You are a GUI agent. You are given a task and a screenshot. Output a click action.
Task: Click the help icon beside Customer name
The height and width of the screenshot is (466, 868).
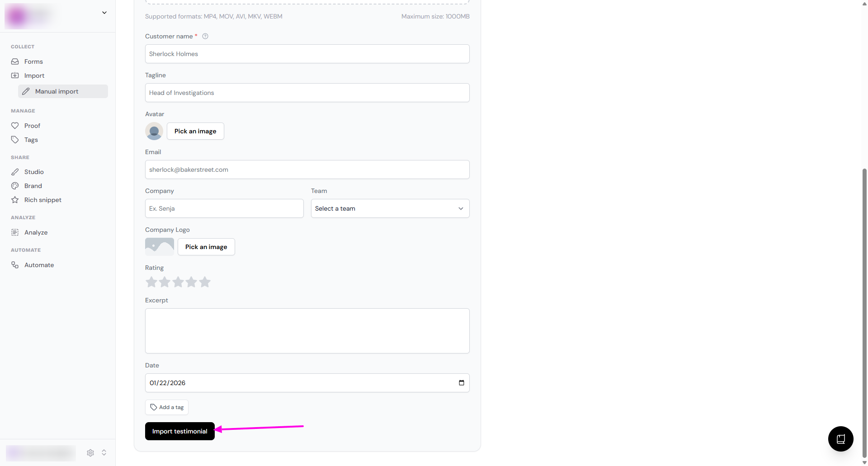pos(205,36)
